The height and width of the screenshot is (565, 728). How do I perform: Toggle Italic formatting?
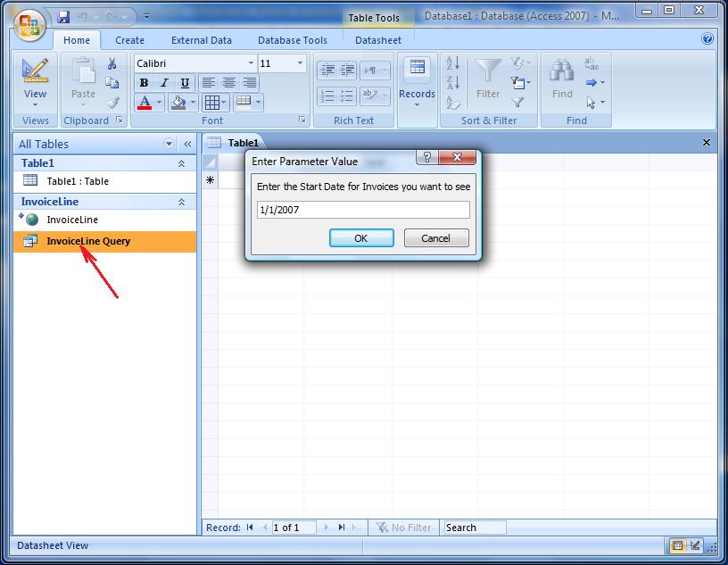click(164, 83)
